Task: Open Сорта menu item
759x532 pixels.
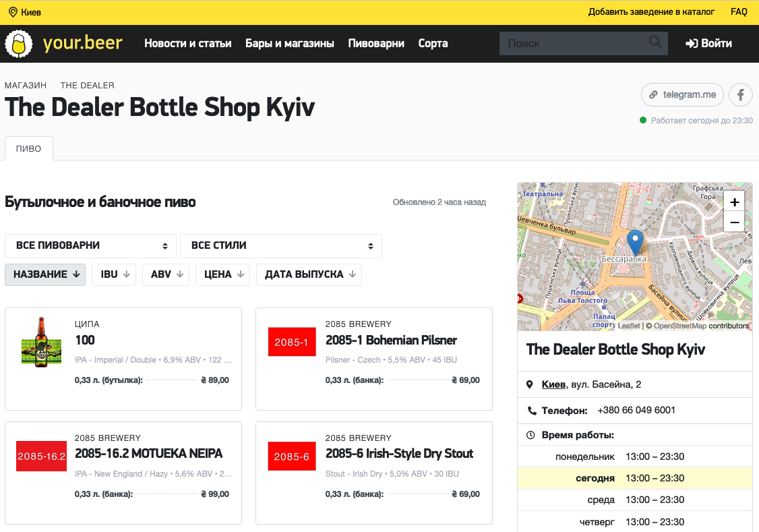Action: pyautogui.click(x=433, y=44)
